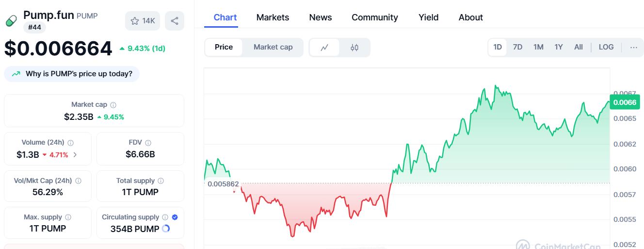Image resolution: width=644 pixels, height=249 pixels.
Task: Switch to candlestick chart icon
Action: point(354,48)
